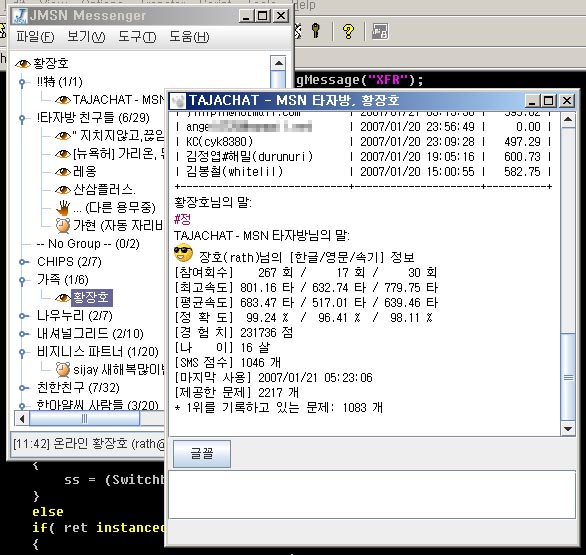Collapse the 비지니스 파트너 (1/20) group
The image size is (586, 555).
22,352
